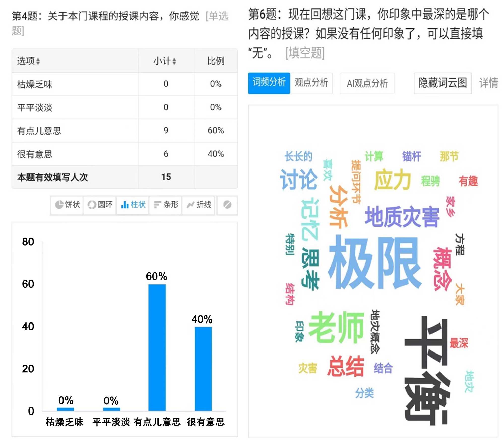Screen dimensions: 504x441
Task: Switch to ring chart (圆环) view
Action: pyautogui.click(x=100, y=204)
